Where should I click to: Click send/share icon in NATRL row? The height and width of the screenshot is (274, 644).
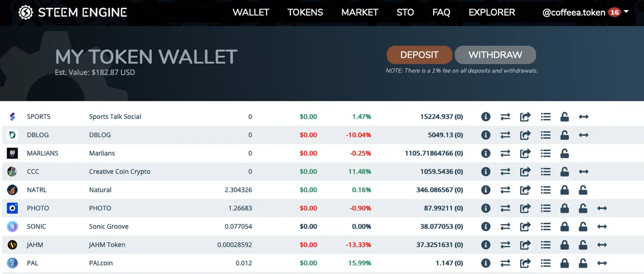tap(525, 190)
